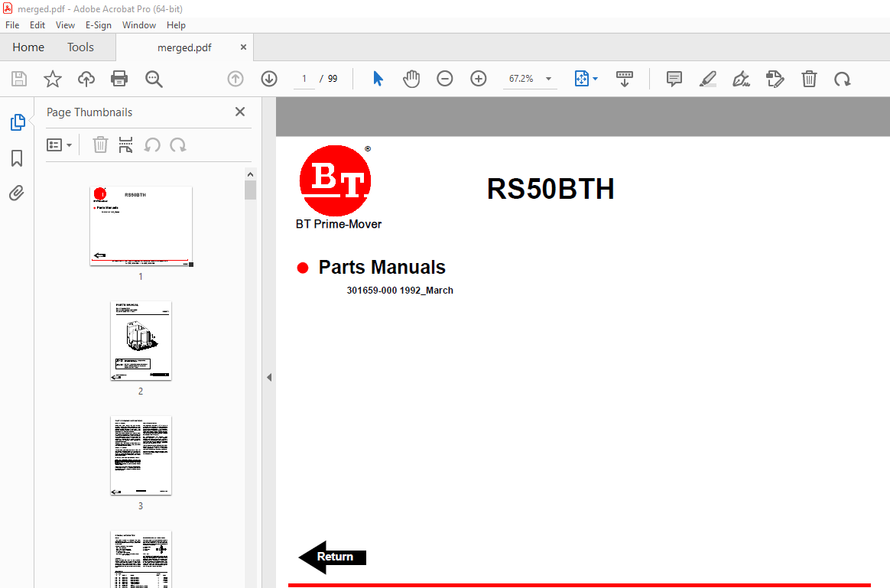This screenshot has width=890, height=588.
Task: Delete selected thumbnail with panel trash
Action: tap(100, 145)
